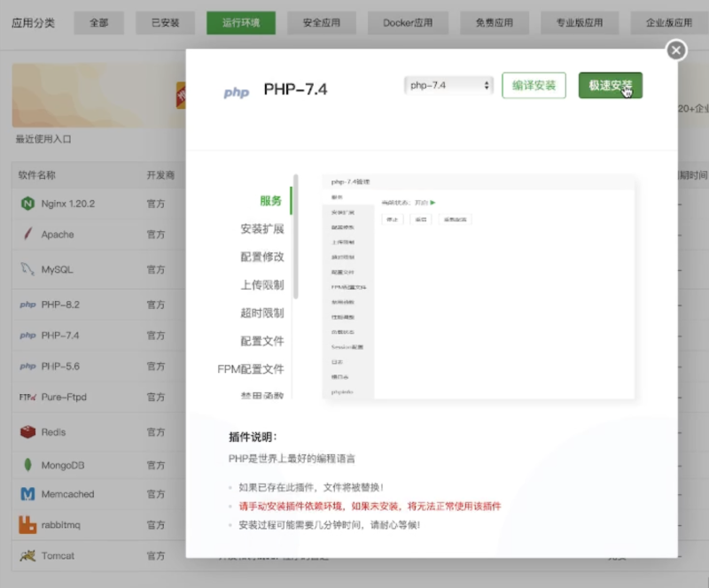Click the Pure-Ftpd name in the list
709x588 pixels.
tap(64, 397)
